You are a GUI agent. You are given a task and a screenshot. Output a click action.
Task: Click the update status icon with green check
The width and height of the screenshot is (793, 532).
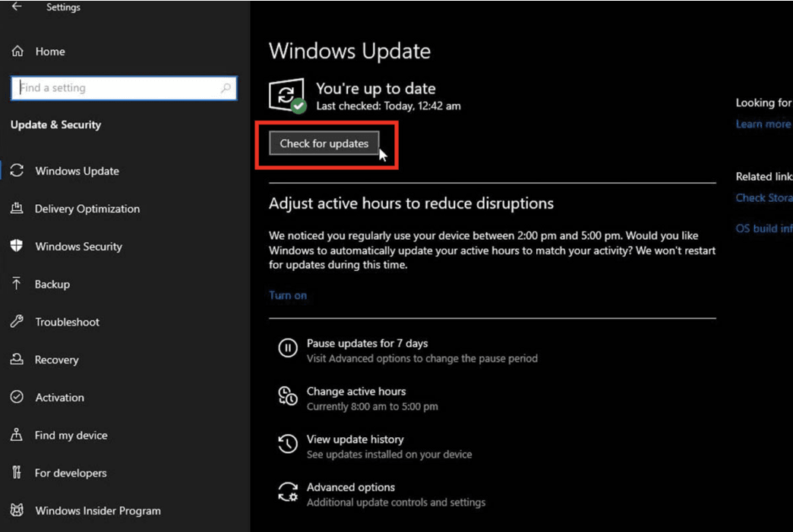click(287, 96)
